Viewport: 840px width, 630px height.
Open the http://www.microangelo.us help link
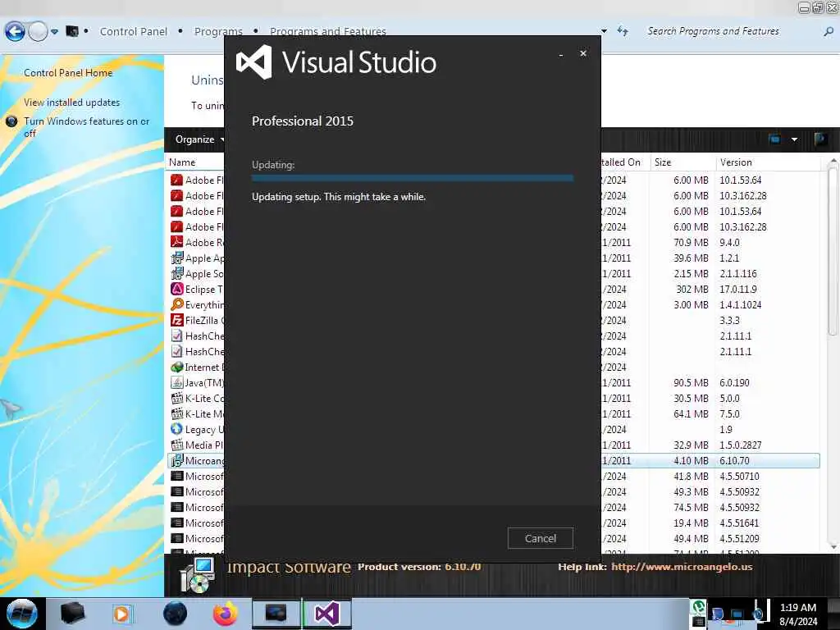pyautogui.click(x=682, y=567)
